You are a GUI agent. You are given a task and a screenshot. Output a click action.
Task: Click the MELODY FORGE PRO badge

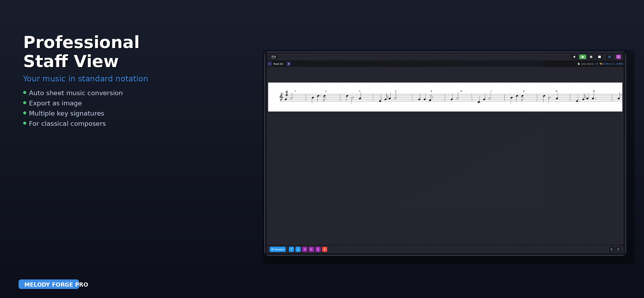[49, 284]
